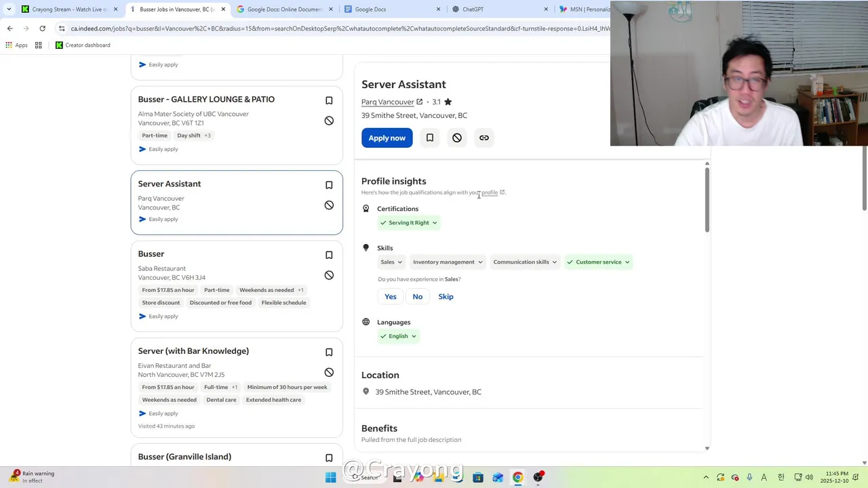Viewport: 868px width, 488px height.
Task: Save job icon beside Apply now
Action: [x=430, y=138]
